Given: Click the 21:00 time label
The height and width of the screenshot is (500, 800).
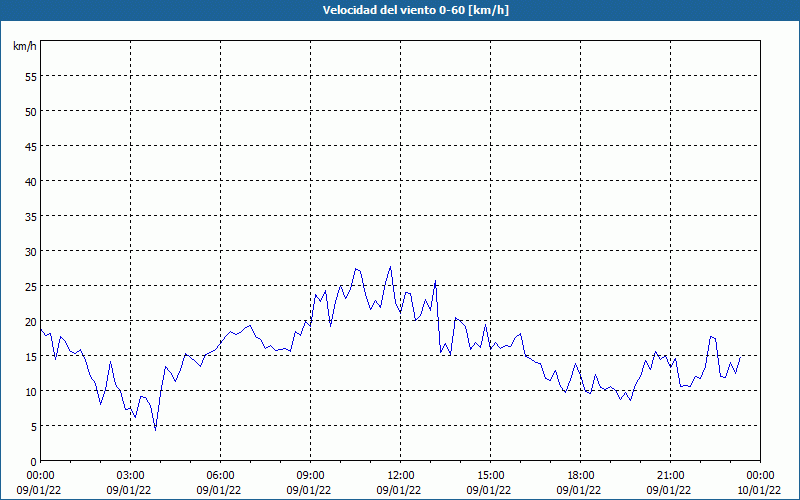Looking at the screenshot, I should coord(670,476).
